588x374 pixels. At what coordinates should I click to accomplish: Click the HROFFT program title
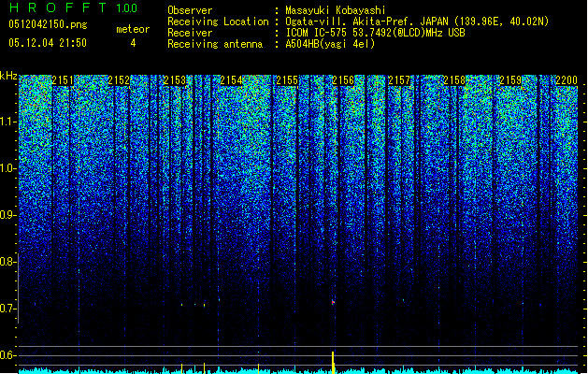click(x=58, y=7)
